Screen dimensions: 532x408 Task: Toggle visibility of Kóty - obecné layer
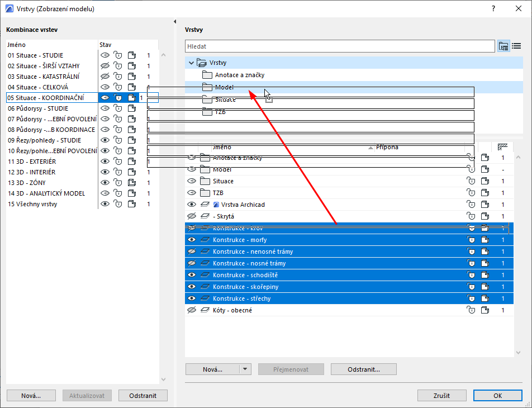(192, 310)
